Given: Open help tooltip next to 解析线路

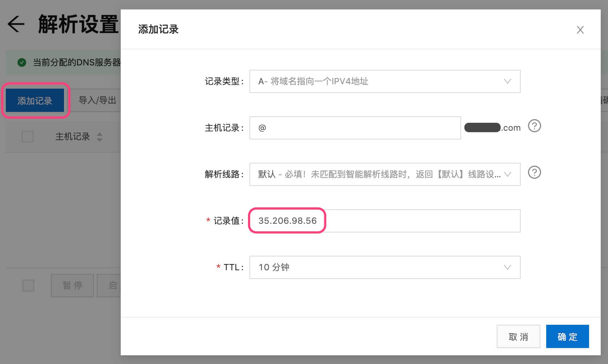Looking at the screenshot, I should pos(534,173).
